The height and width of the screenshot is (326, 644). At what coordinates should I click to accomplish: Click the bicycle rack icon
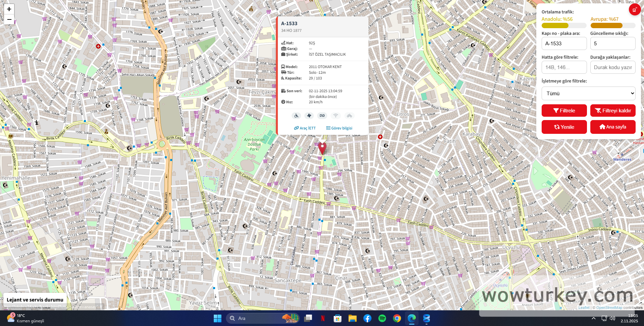click(349, 116)
